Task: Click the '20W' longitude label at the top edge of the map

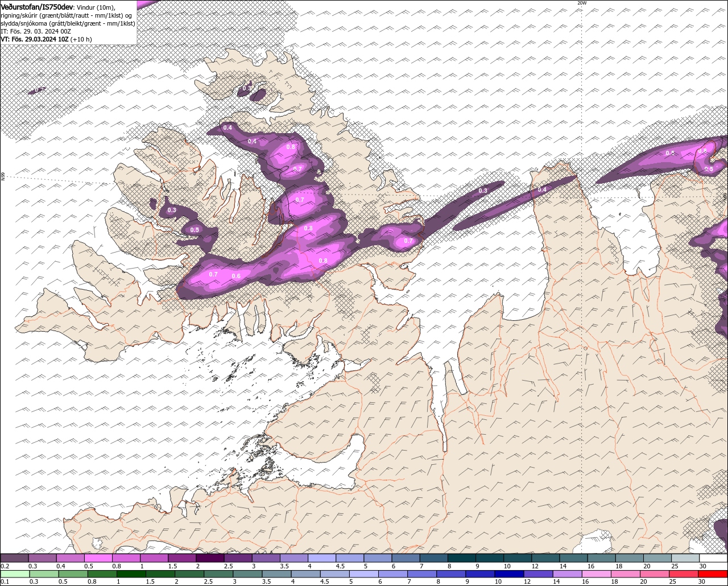Action: pos(581,3)
